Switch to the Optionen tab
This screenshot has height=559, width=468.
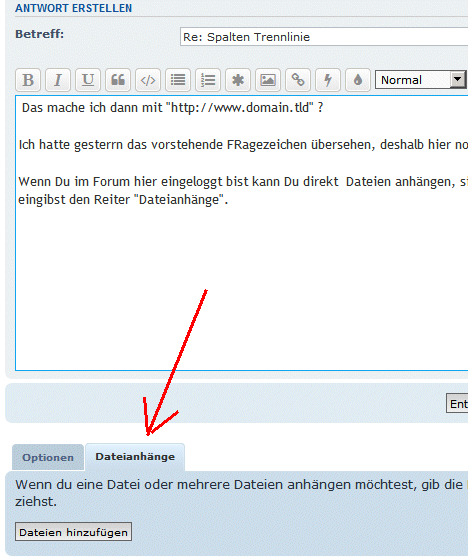point(48,457)
